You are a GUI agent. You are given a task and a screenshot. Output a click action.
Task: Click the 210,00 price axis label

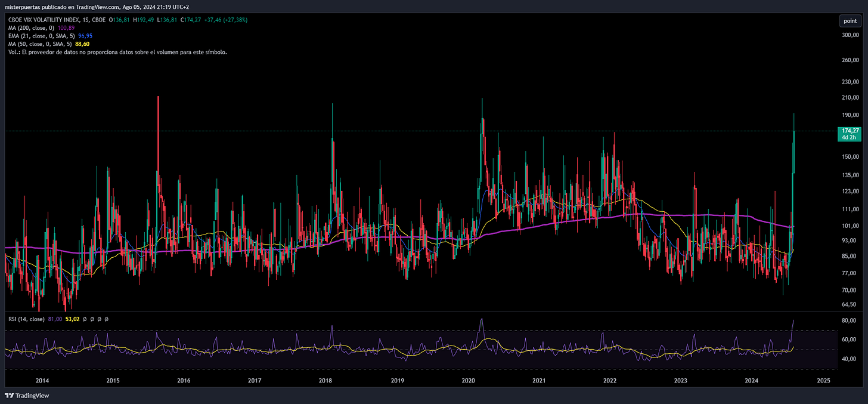tap(850, 98)
